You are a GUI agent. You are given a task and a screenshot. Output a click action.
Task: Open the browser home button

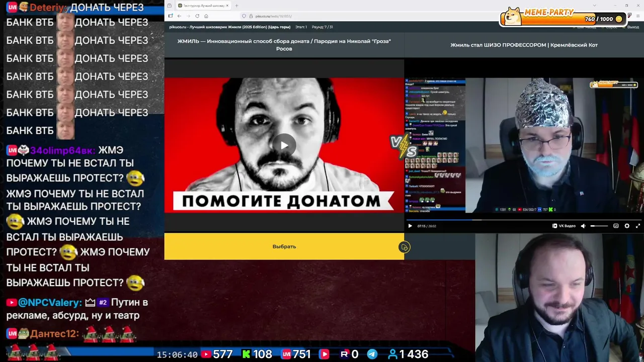206,16
